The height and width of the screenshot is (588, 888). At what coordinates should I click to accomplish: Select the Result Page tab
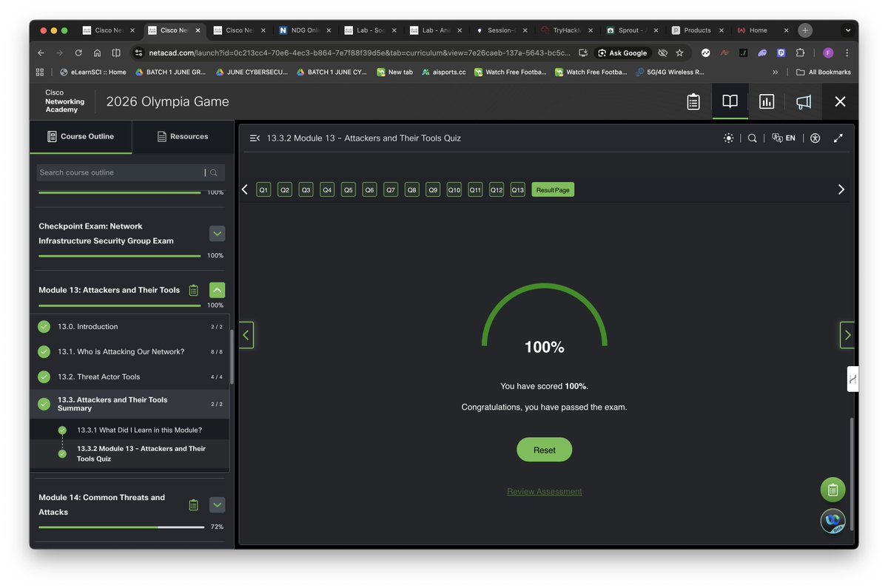point(553,190)
